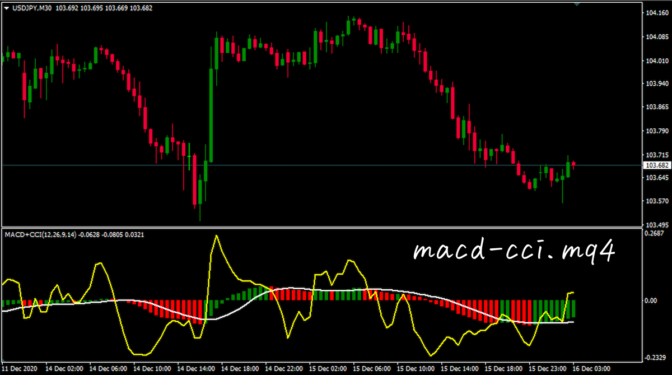672x375 pixels.
Task: Click the USDJPY,M30 symbol title text
Action: pos(32,8)
